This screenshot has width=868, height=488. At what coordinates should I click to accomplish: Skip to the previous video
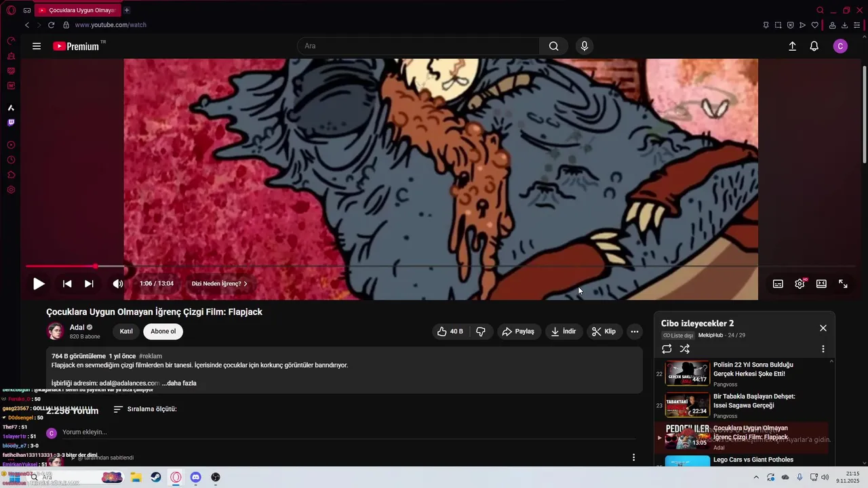coord(67,284)
